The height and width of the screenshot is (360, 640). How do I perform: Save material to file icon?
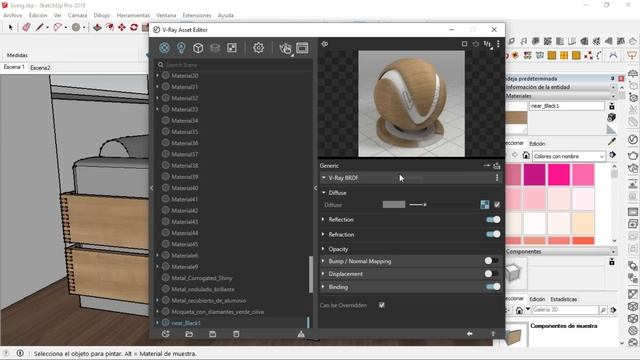click(213, 334)
